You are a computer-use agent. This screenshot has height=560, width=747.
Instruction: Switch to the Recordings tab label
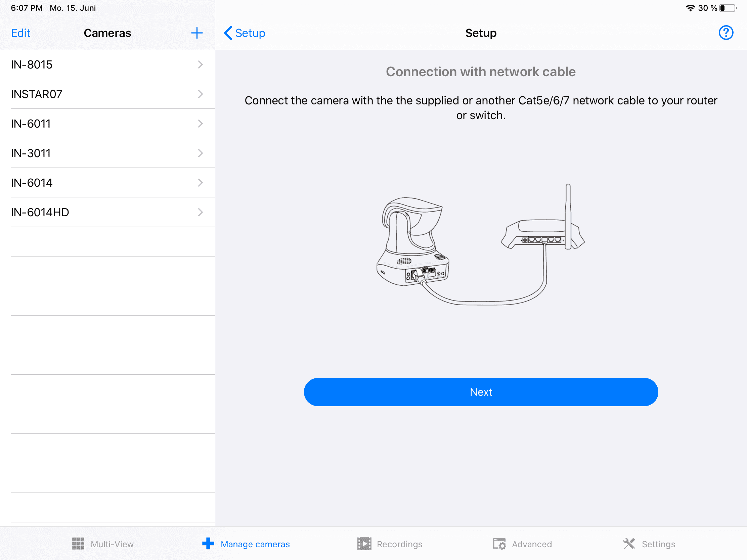399,544
